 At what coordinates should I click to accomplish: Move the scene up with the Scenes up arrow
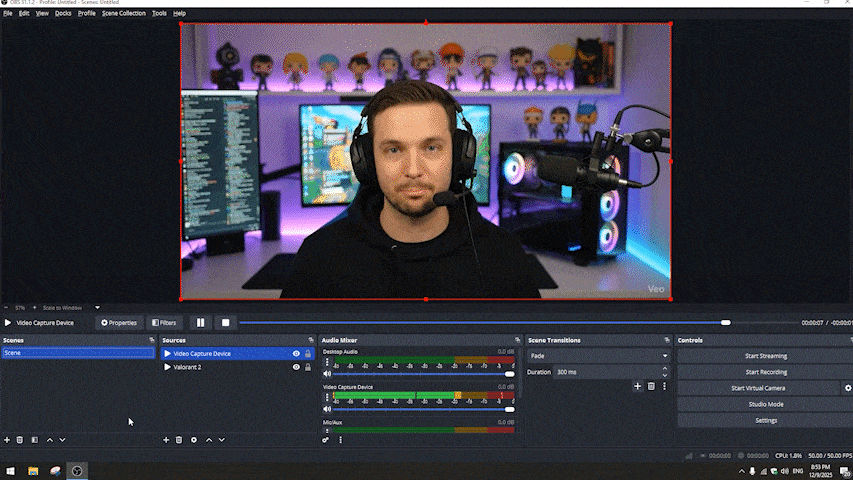(x=50, y=440)
